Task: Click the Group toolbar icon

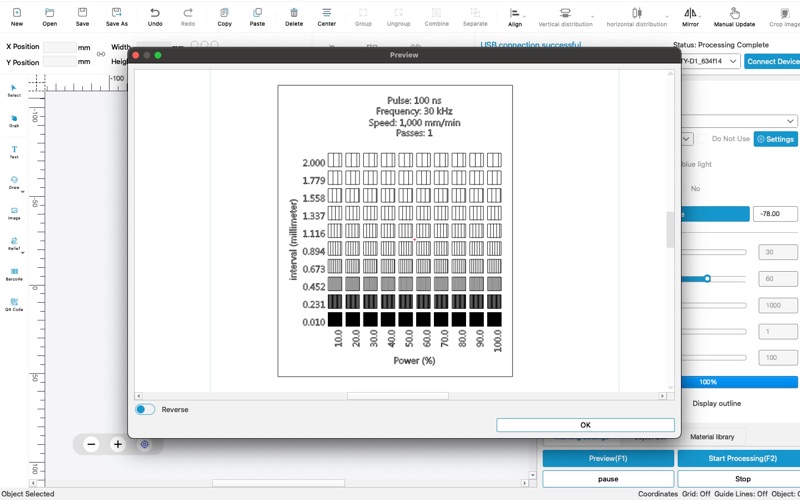Action: point(363,16)
